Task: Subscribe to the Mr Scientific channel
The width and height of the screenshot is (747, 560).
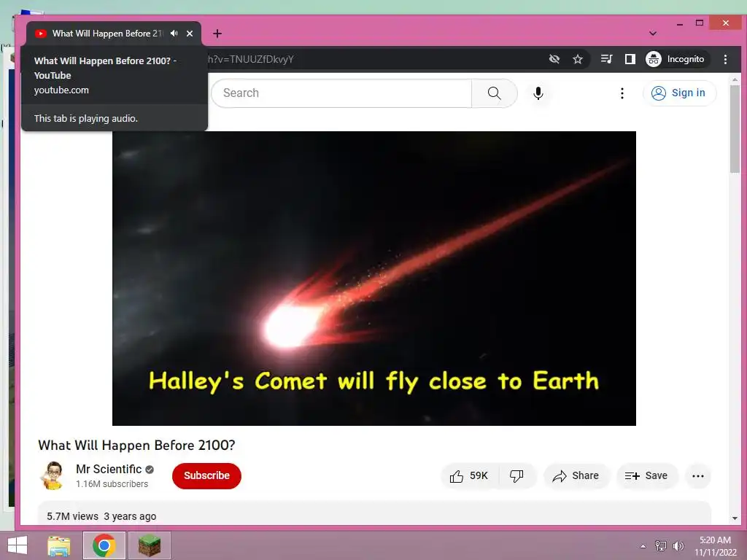Action: pyautogui.click(x=206, y=475)
